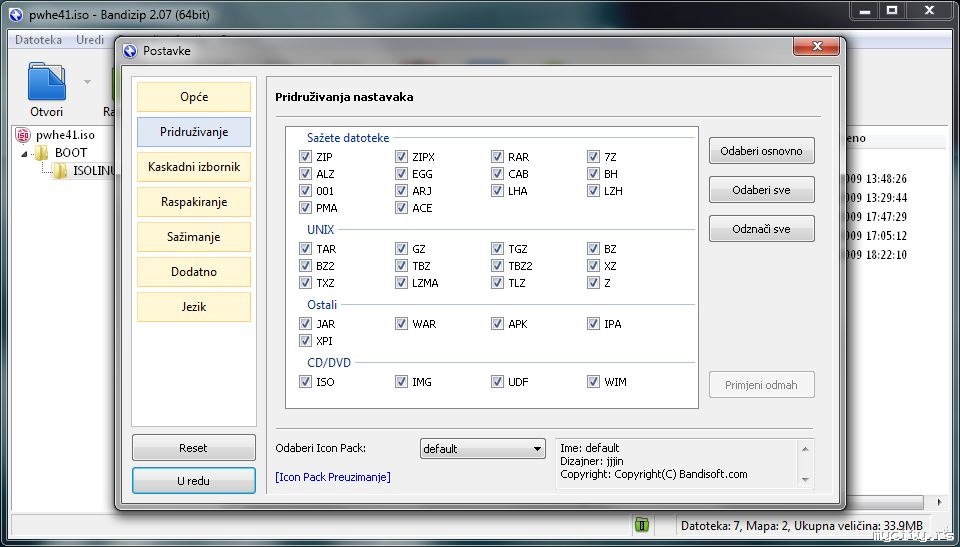Image resolution: width=960 pixels, height=547 pixels.
Task: Uncheck the 7Z extension checkbox
Action: pos(593,157)
